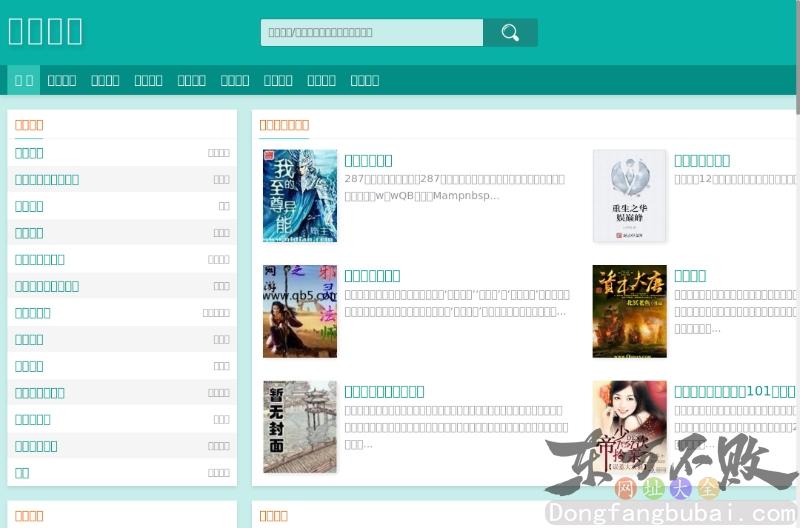Open the last tab in the navigation bar
The height and width of the screenshot is (528, 800).
point(365,80)
